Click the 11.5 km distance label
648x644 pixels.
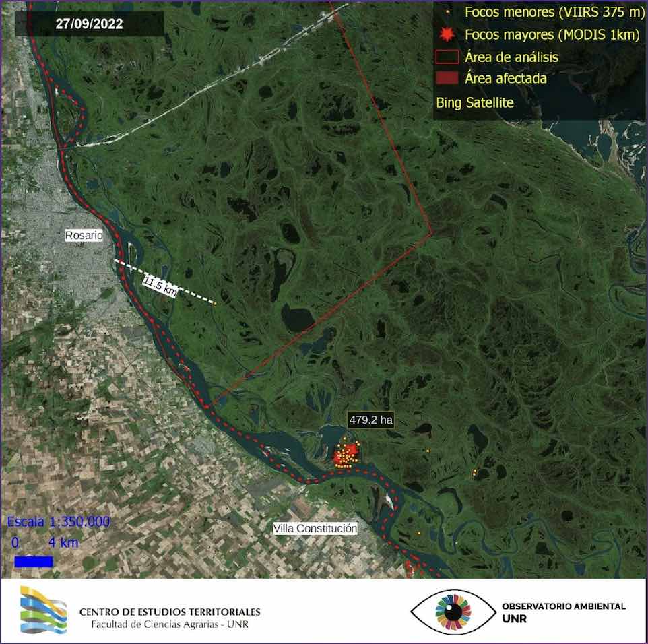tap(160, 286)
